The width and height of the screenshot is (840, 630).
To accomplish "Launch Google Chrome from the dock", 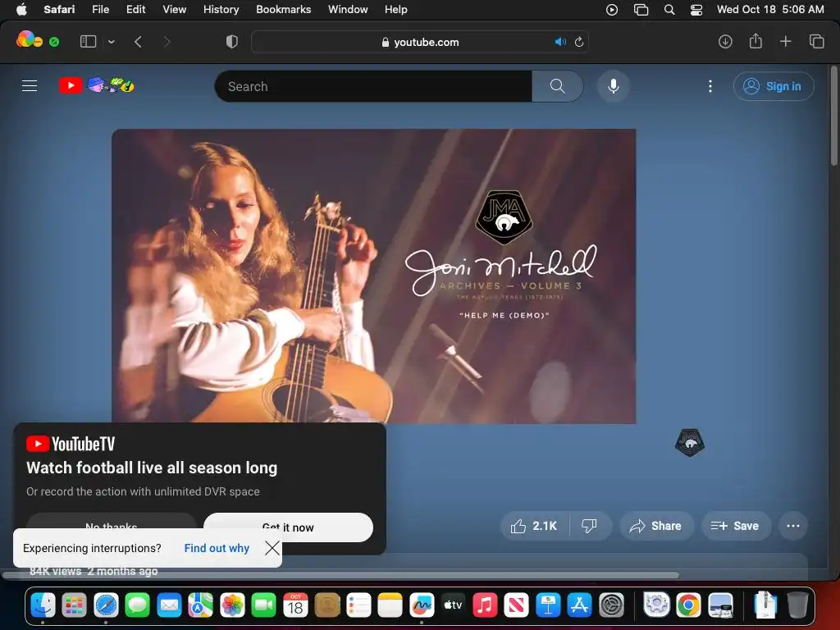I will pyautogui.click(x=688, y=605).
